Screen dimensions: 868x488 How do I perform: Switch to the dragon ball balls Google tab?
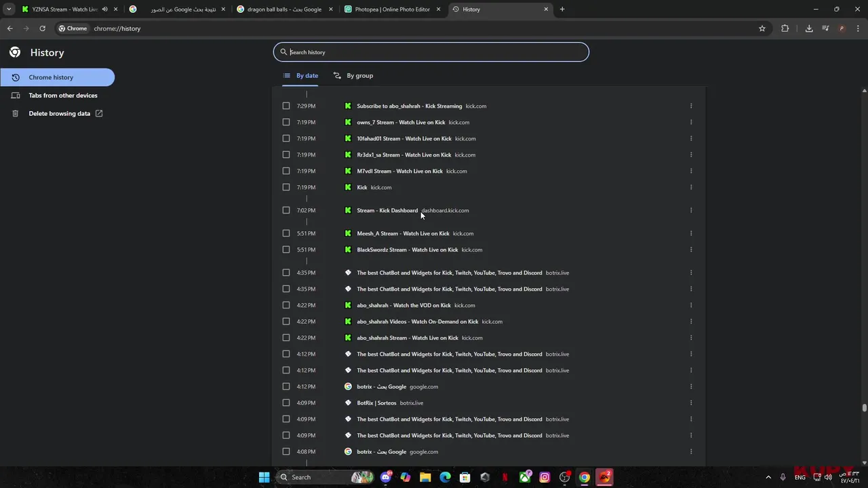284,9
